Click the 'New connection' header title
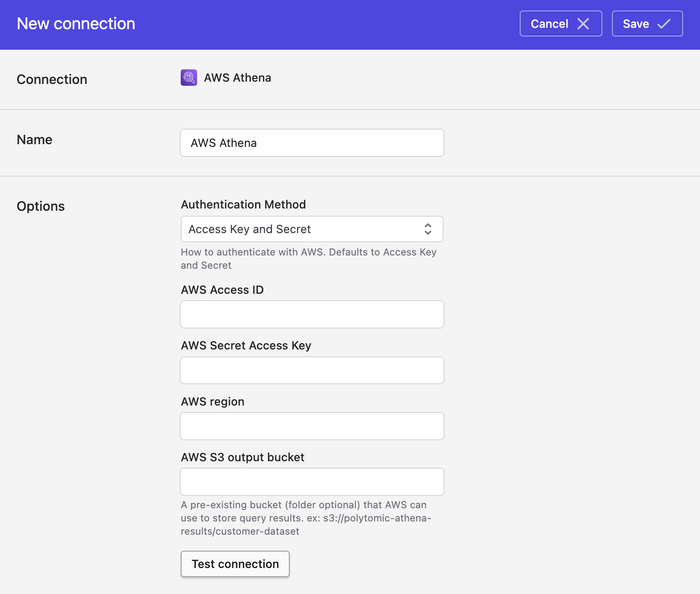700x594 pixels. pyautogui.click(x=76, y=24)
